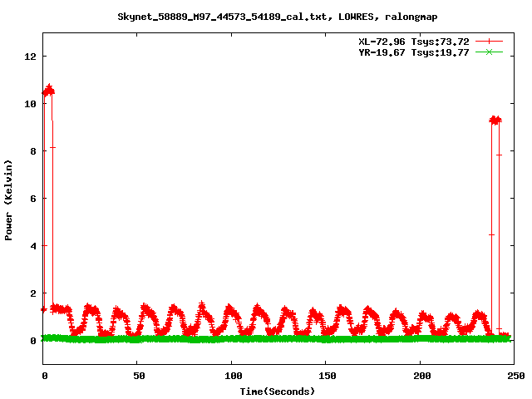This screenshot has width=532, height=399.
Task: Click the y-axis tick label 6
Action: pos(33,199)
